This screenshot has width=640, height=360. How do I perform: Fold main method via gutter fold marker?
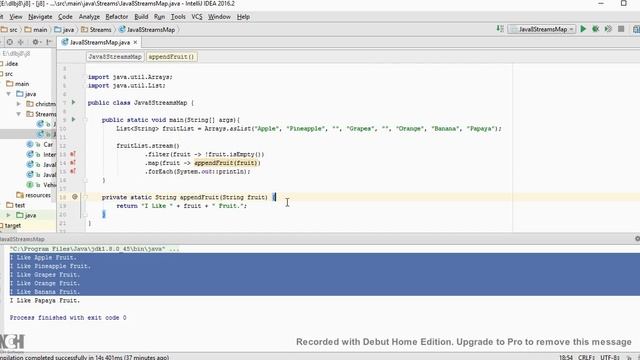(86, 120)
